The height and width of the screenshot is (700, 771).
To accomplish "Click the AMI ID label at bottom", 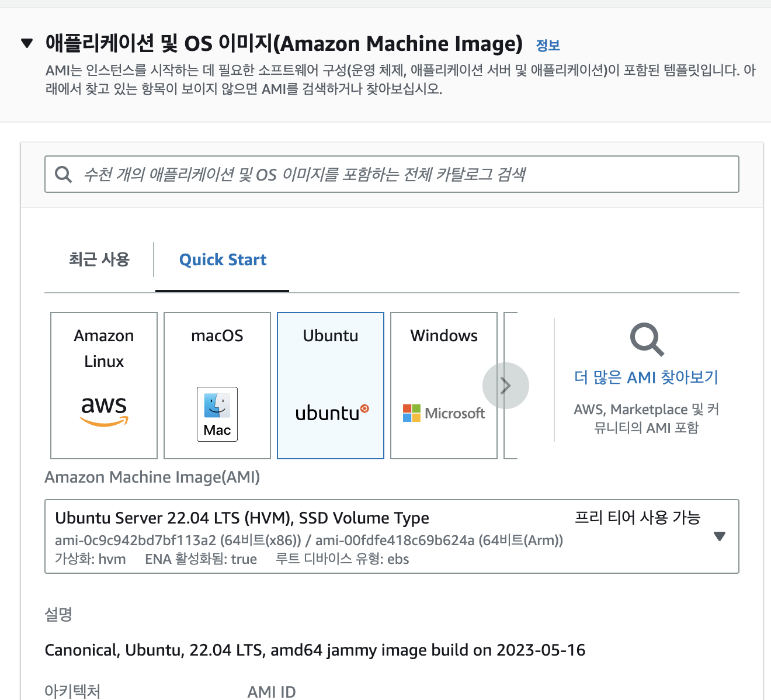I will pyautogui.click(x=272, y=692).
